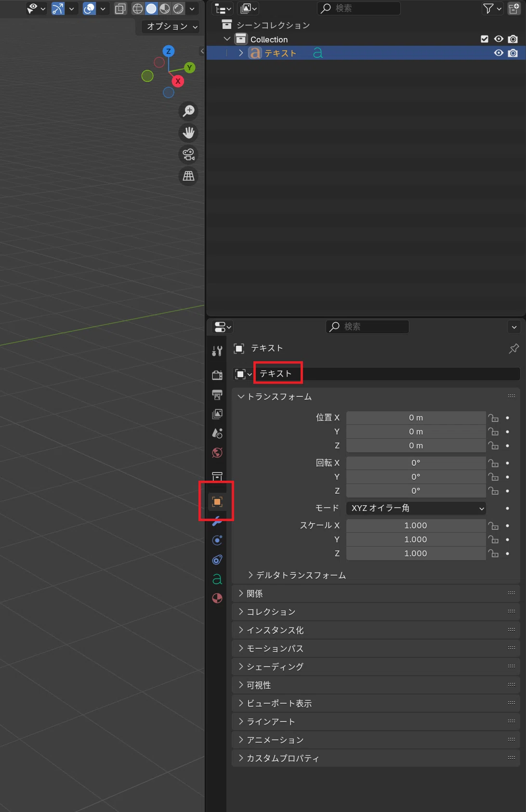Click the green Y axis gizmo ball

(189, 68)
